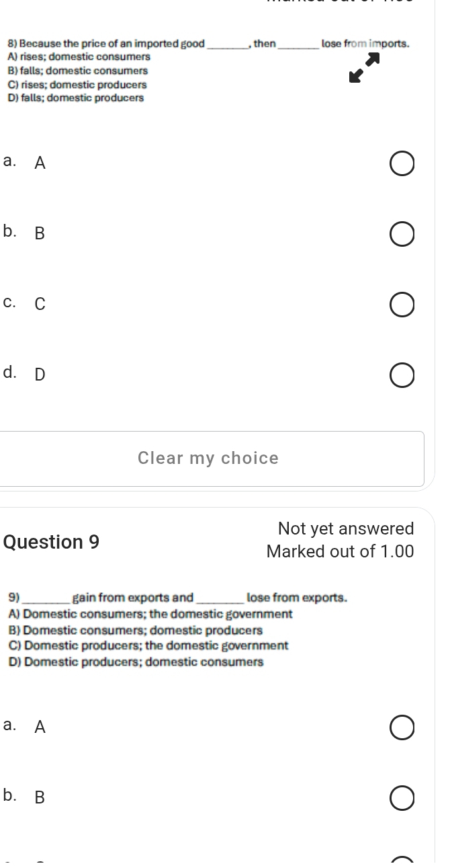This screenshot has width=450, height=868.
Task: Click the 'Marked out of 1.00' text
Action: (340, 551)
